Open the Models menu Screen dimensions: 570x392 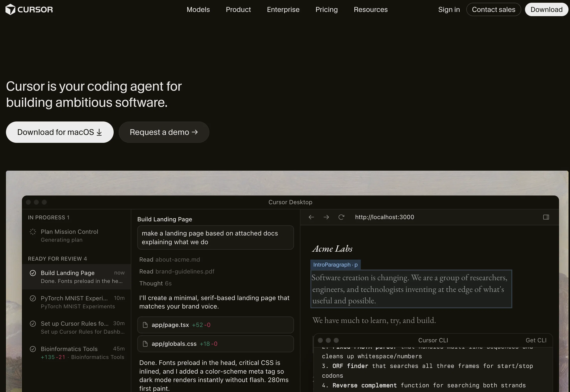click(198, 9)
